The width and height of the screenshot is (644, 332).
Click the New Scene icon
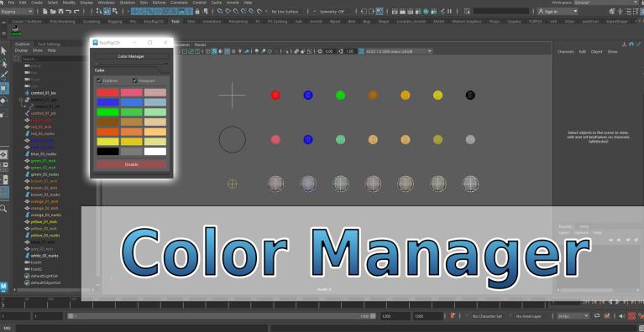[x=45, y=12]
